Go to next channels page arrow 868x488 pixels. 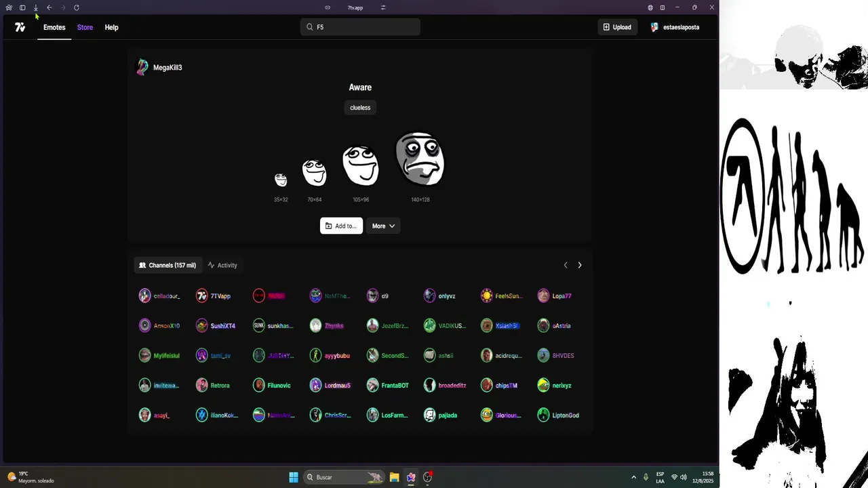[x=579, y=265]
